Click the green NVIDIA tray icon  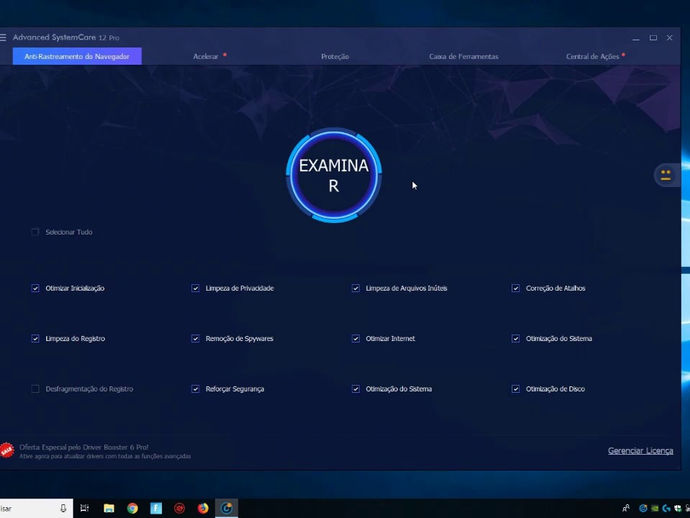click(655, 508)
